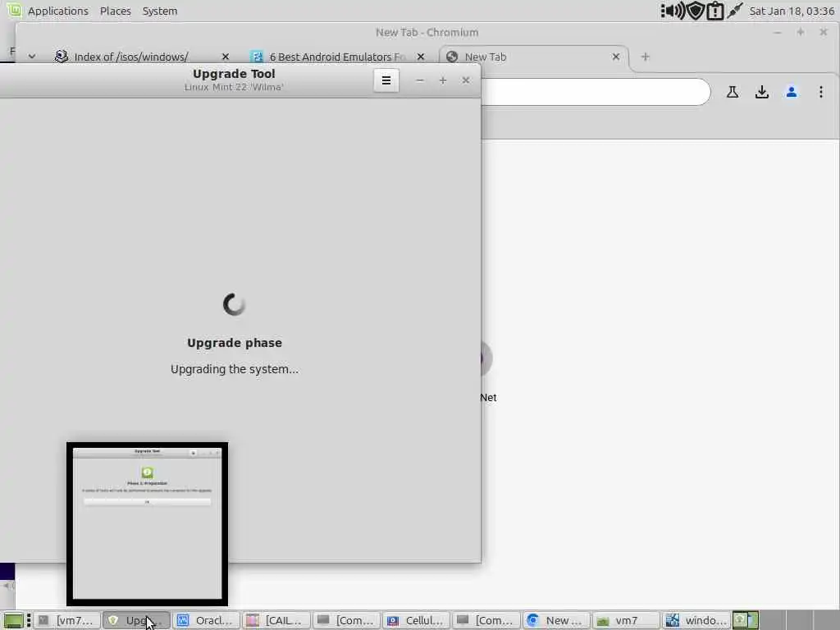Open Chromium three-dot menu

[x=820, y=92]
